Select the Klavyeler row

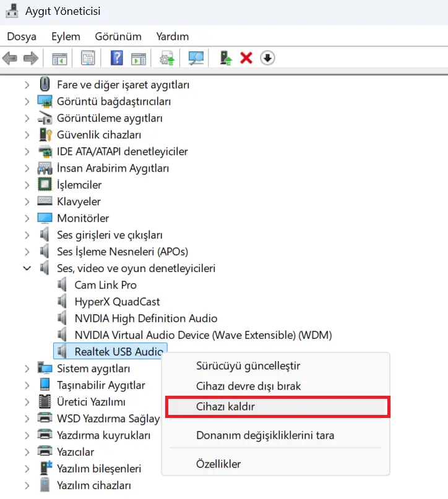tap(79, 202)
